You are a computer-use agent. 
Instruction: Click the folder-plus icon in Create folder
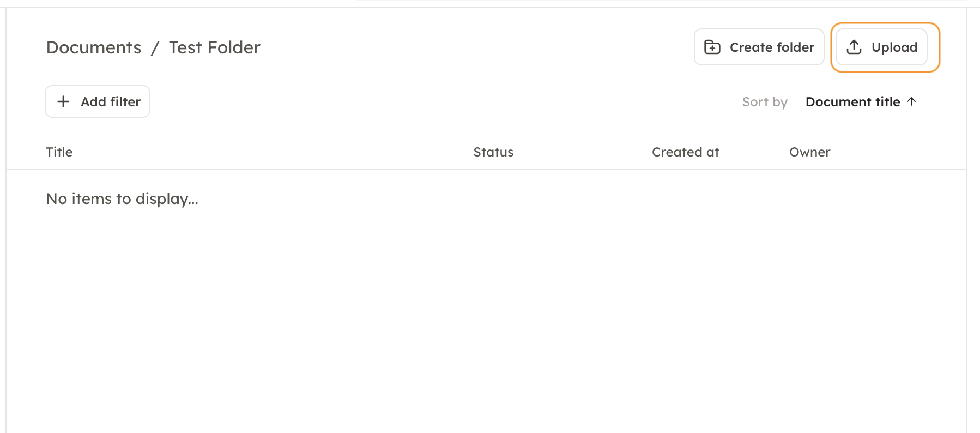pos(712,47)
